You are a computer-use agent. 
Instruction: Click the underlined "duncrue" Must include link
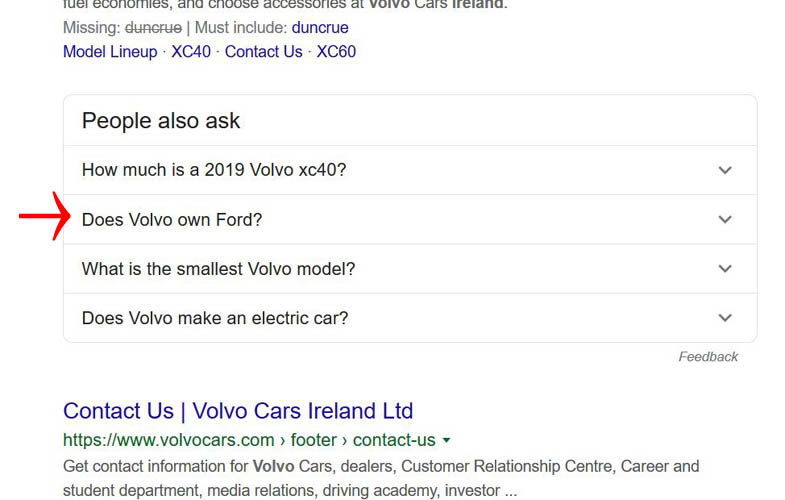tap(319, 28)
